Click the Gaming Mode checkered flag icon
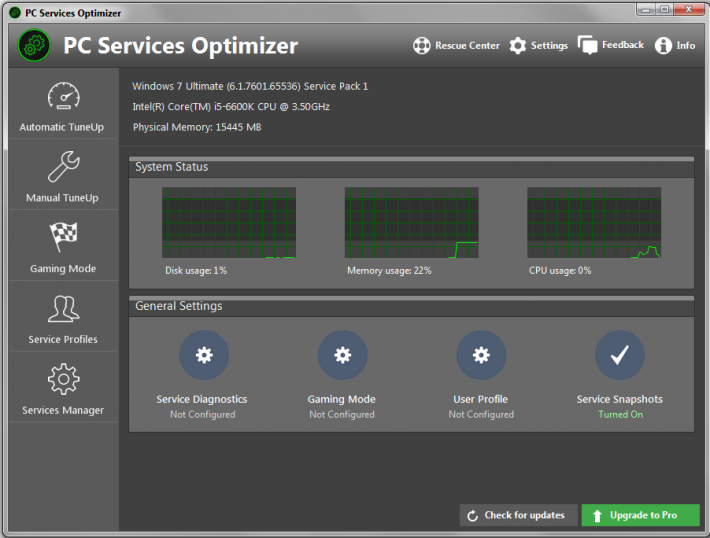 tap(63, 236)
